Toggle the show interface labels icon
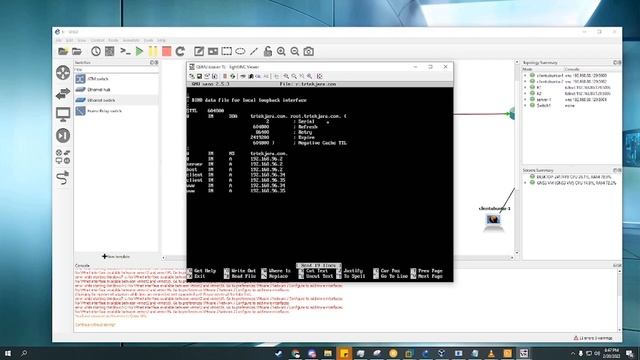The width and height of the screenshot is (640, 360). [x=110, y=51]
